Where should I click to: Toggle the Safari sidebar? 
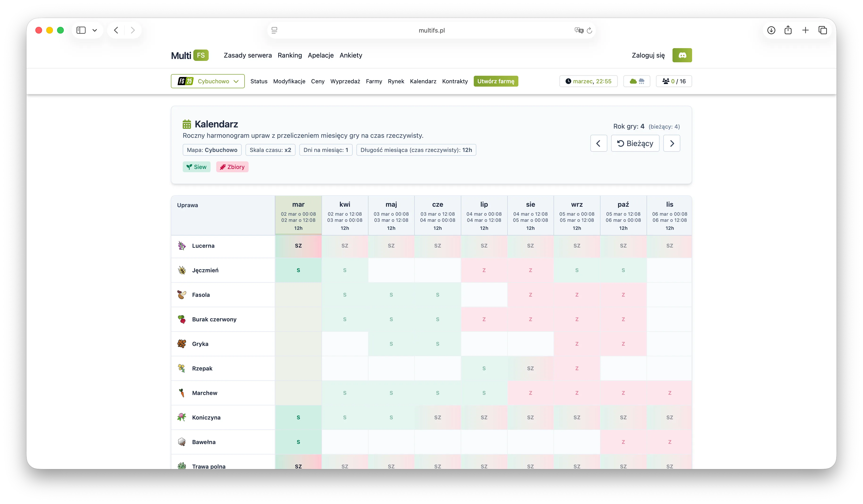[81, 30]
